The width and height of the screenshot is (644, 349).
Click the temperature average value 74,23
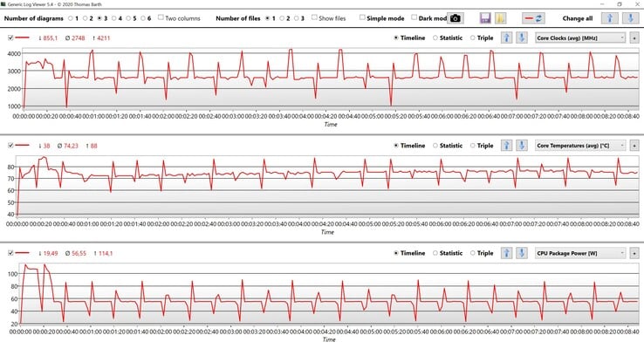71,146
